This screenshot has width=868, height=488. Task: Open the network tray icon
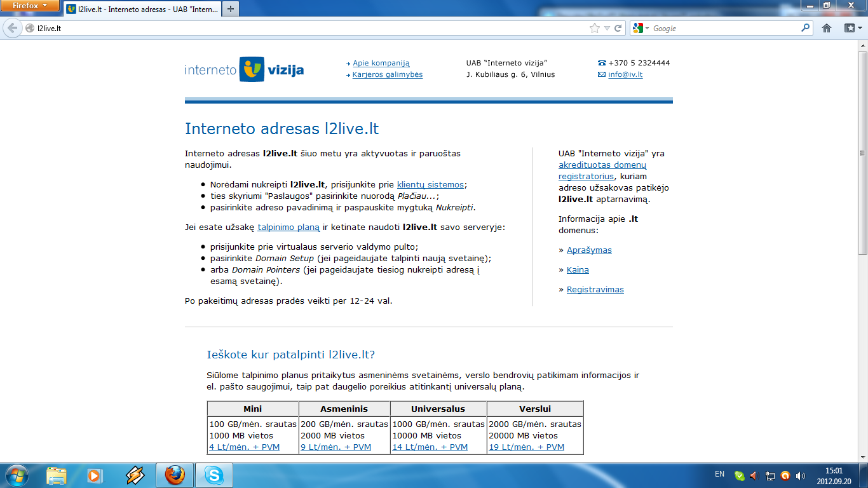(x=770, y=475)
